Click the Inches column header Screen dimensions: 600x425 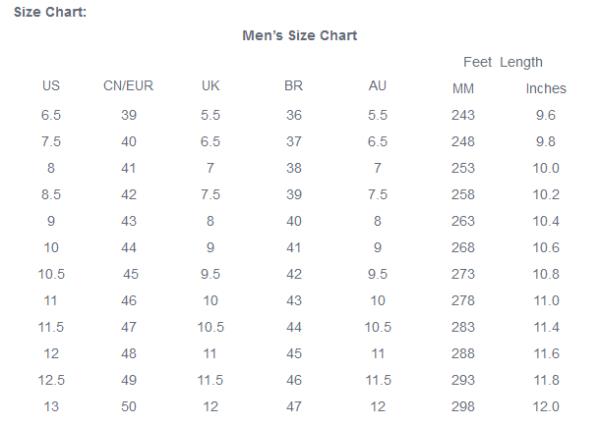tap(546, 89)
